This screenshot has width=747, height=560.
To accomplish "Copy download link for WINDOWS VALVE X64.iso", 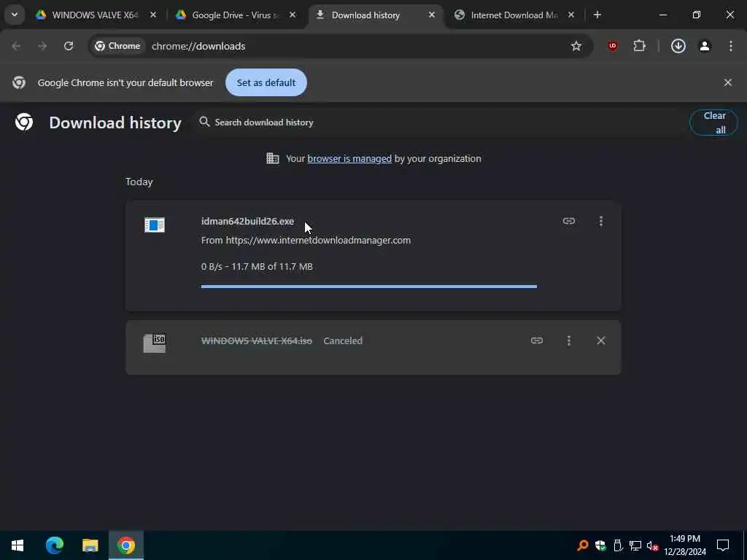I will point(536,341).
